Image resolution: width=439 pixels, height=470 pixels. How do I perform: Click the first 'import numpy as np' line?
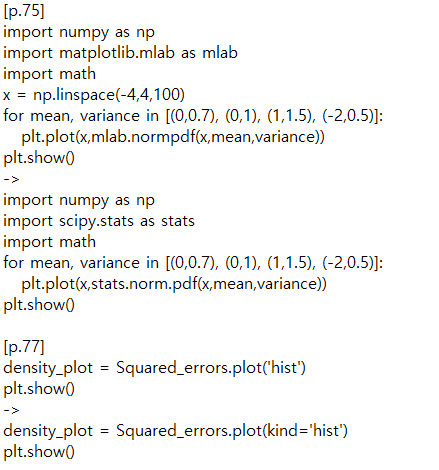click(x=79, y=32)
